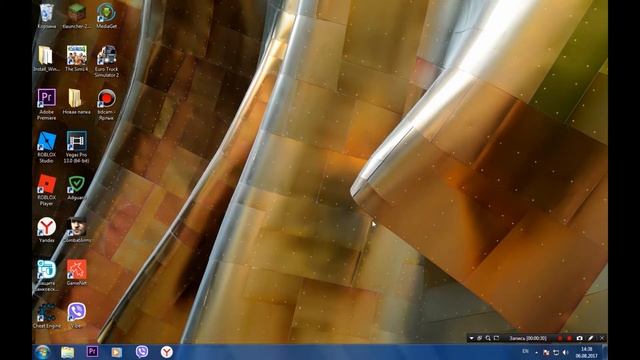The image size is (640, 360).
Task: Click the recorder bar magnifier icon
Action: (488, 338)
